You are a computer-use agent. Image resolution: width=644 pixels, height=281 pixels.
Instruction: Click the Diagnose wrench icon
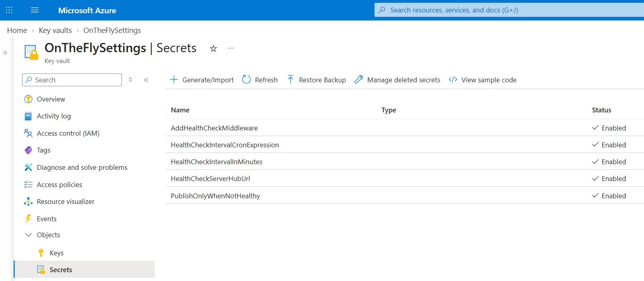pos(28,167)
